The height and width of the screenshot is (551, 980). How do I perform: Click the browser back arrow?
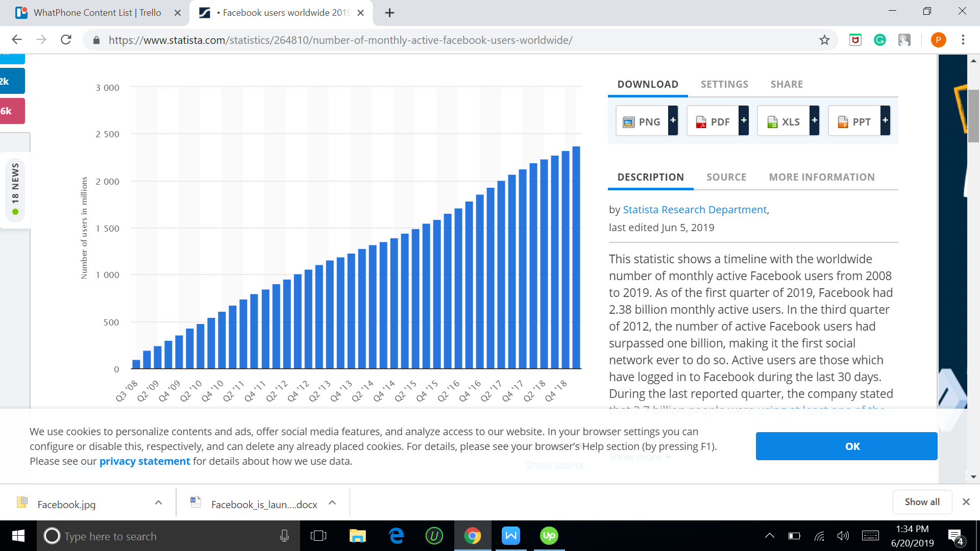pos(17,40)
